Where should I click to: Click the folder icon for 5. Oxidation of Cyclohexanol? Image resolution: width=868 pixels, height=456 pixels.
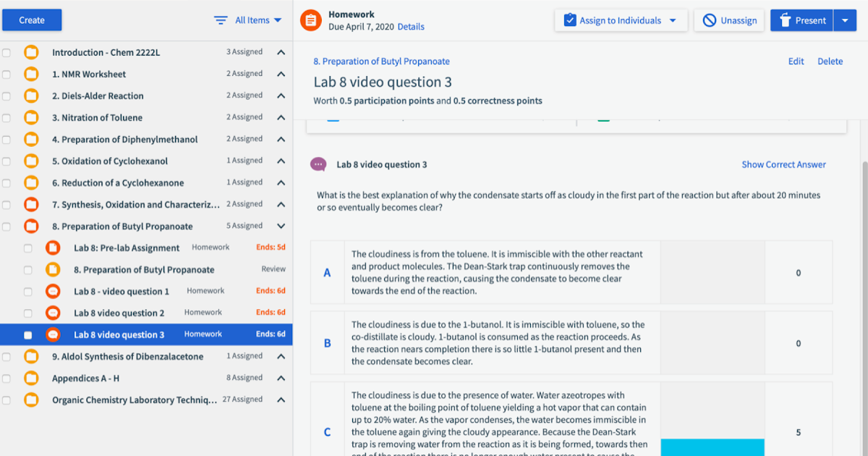(x=31, y=161)
